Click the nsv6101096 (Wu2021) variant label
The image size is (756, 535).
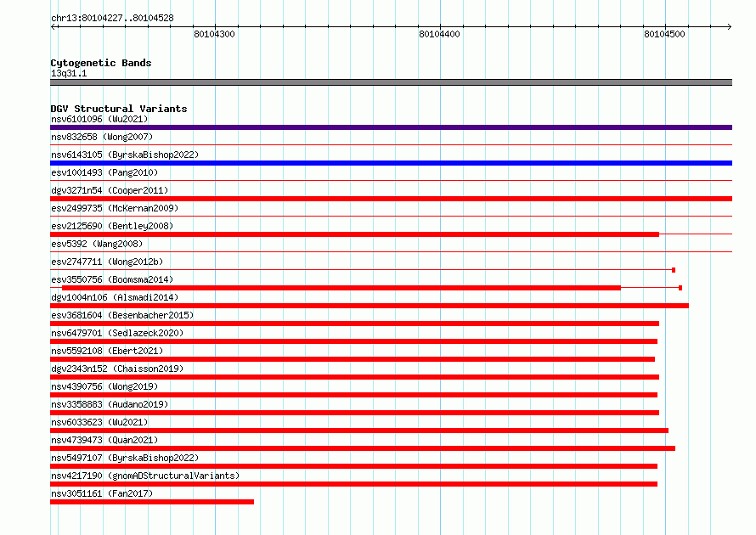99,119
